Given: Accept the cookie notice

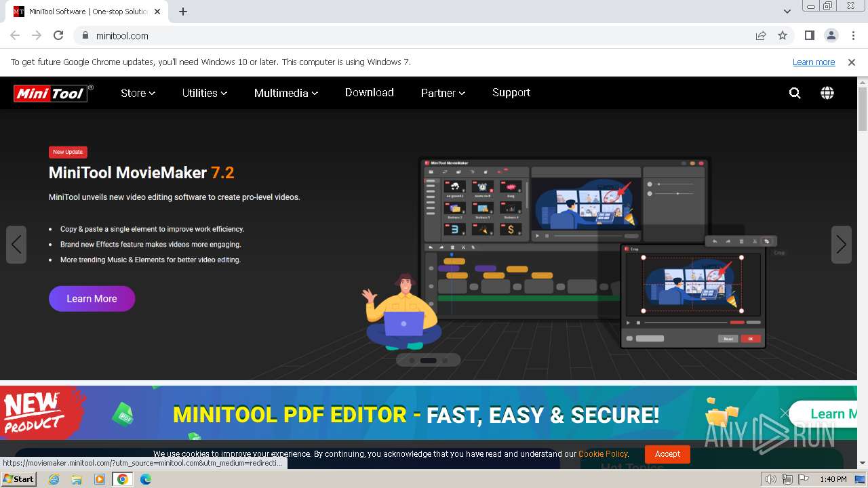Looking at the screenshot, I should [x=667, y=454].
